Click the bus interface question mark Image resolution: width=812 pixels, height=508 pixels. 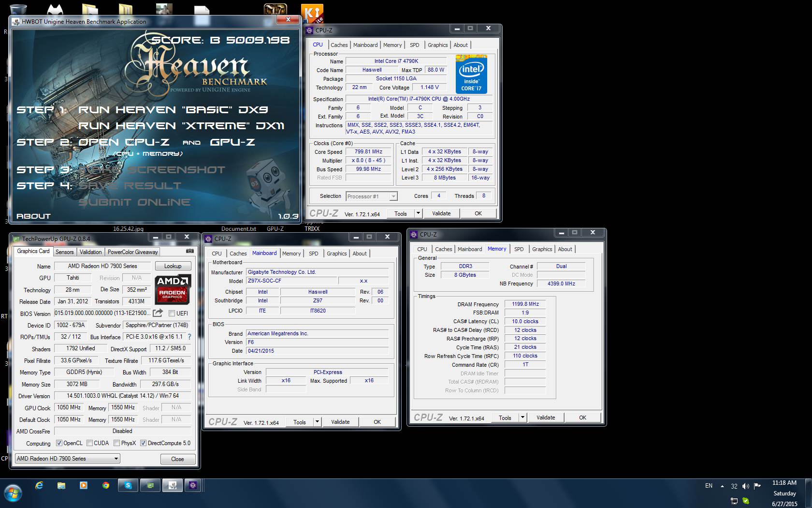coord(189,337)
